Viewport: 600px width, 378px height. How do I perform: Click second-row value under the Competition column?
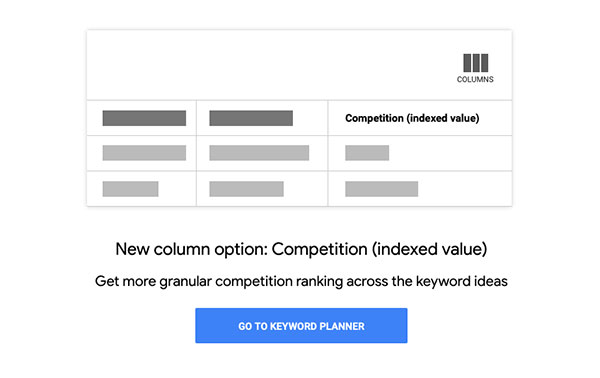coord(382,189)
